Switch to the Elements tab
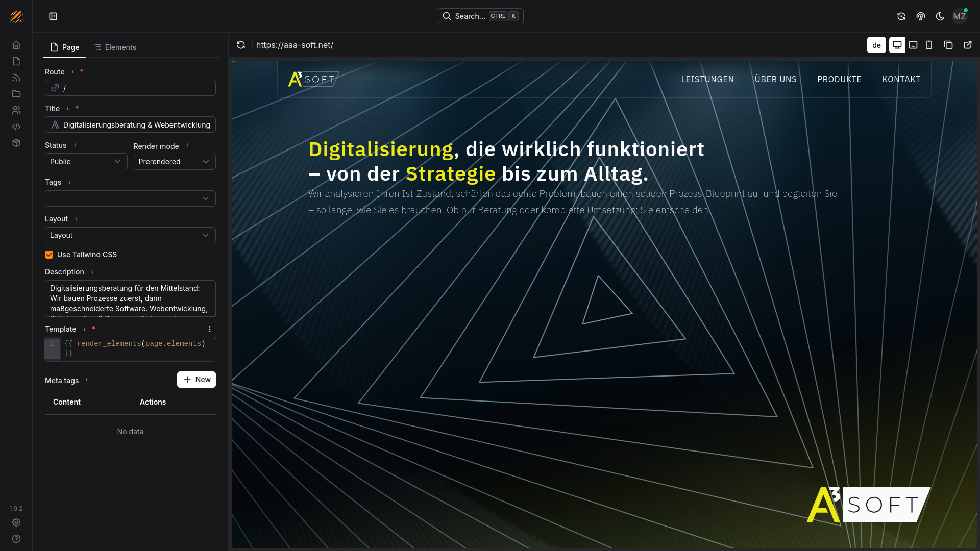Image resolution: width=980 pixels, height=551 pixels. coord(115,47)
